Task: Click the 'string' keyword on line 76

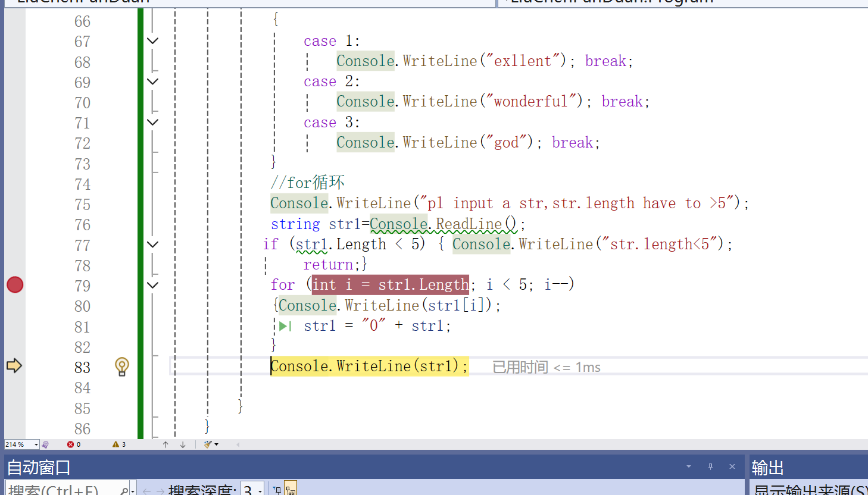Action: (295, 224)
